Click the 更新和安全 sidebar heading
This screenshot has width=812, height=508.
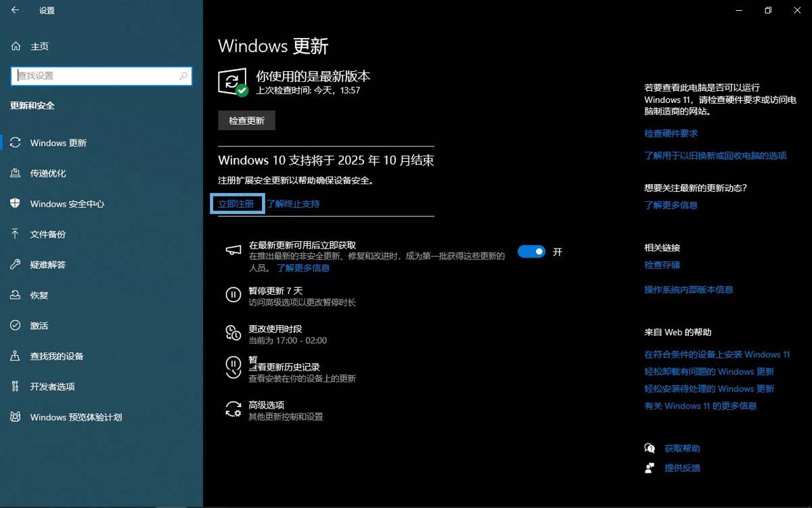32,106
